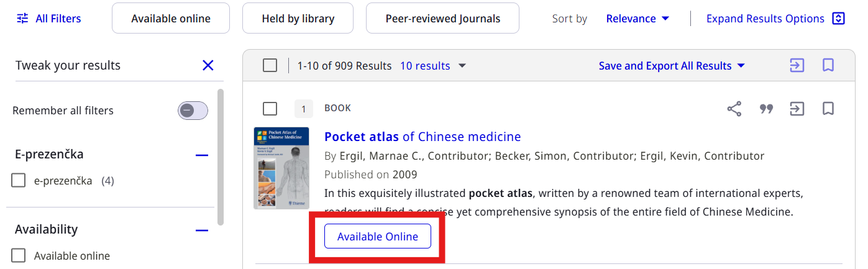868x269 pixels.
Task: Check the e-prezenčka filter checkbox
Action: (x=19, y=181)
